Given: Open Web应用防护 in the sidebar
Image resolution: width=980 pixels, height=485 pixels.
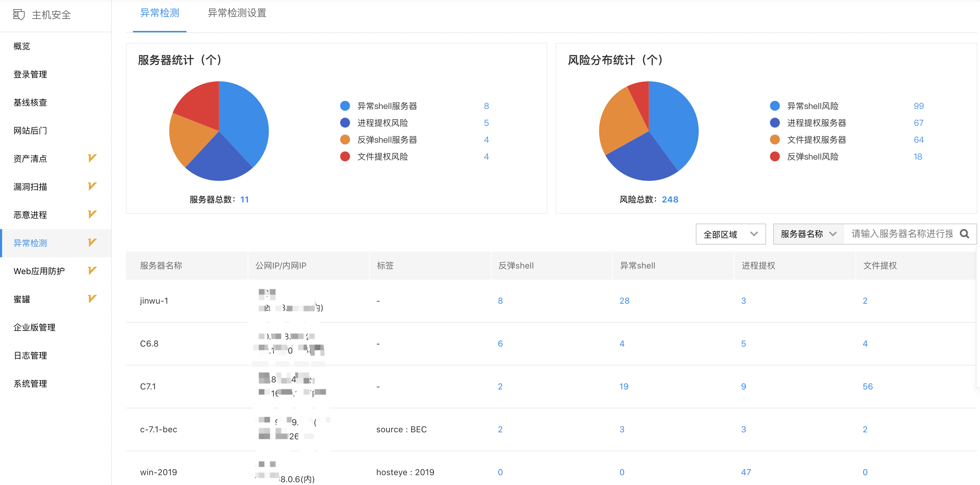Looking at the screenshot, I should (x=39, y=271).
